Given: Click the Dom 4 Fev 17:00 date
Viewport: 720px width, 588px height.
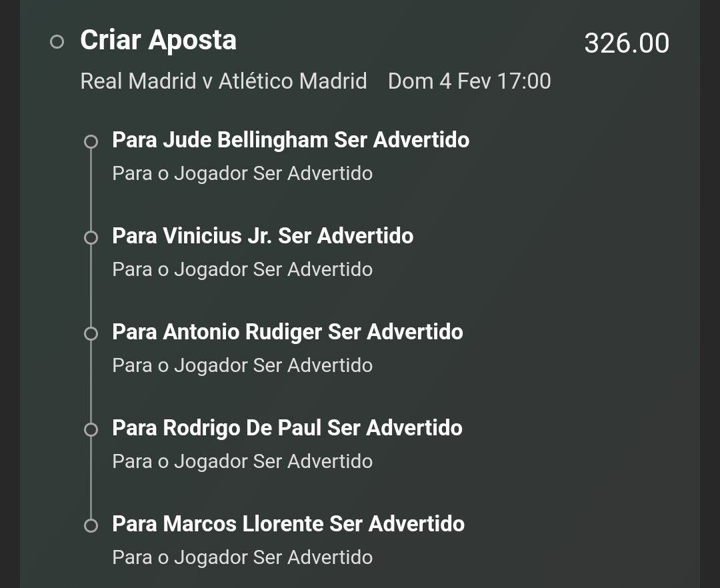Looking at the screenshot, I should pyautogui.click(x=469, y=81).
